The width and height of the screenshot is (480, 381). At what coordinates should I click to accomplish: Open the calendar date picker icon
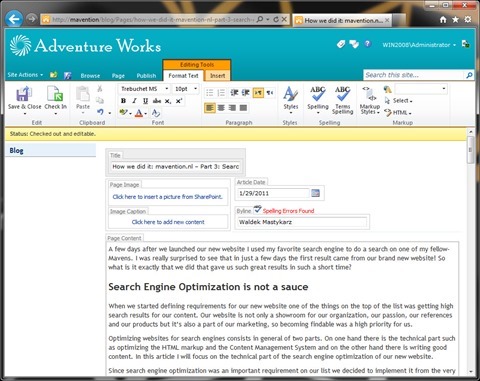pos(315,193)
